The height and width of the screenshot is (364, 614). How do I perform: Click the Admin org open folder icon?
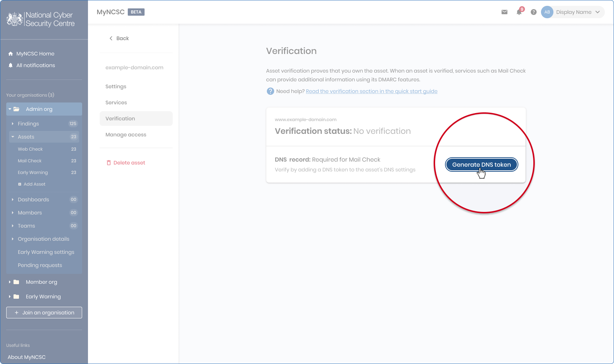point(16,109)
